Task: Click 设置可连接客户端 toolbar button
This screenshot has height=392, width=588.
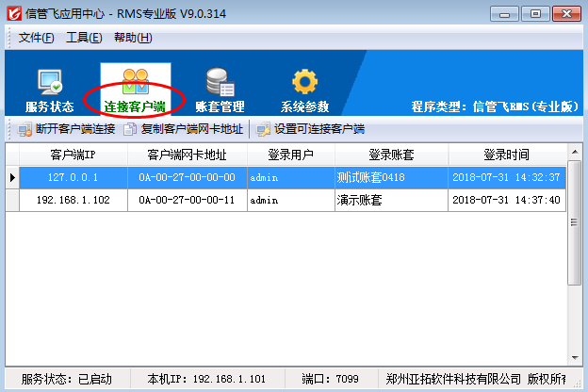Action: [310, 129]
